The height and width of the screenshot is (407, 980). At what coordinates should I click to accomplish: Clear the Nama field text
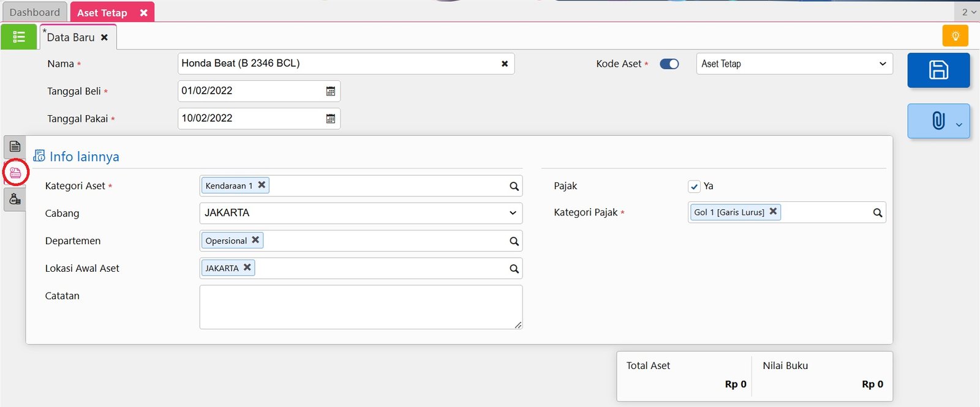click(505, 64)
